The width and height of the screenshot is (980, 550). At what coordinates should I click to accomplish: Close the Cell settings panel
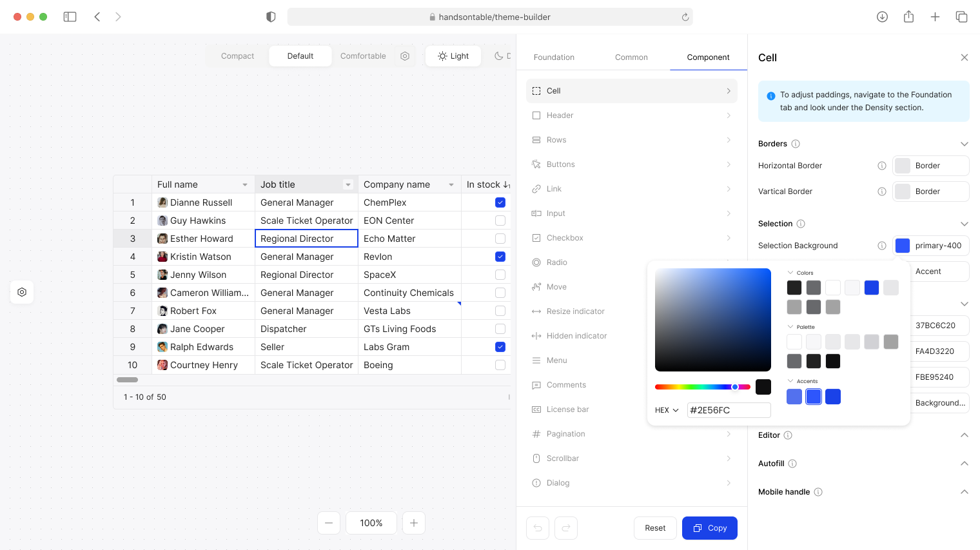point(965,57)
